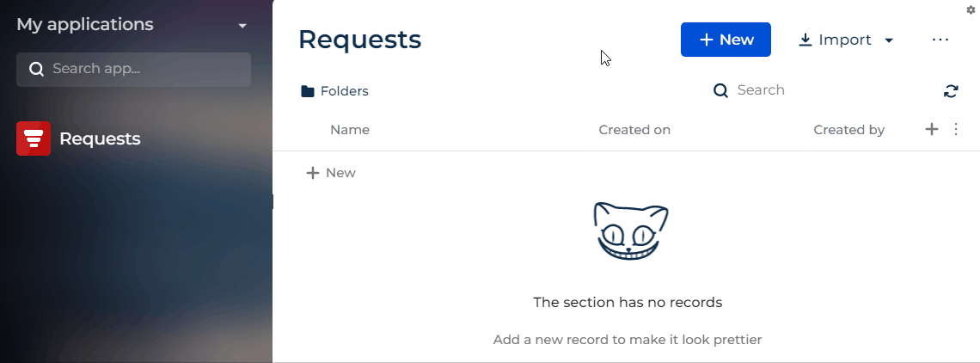Image resolution: width=980 pixels, height=363 pixels.
Task: Click the sidebar search magnifier icon
Action: click(x=36, y=69)
